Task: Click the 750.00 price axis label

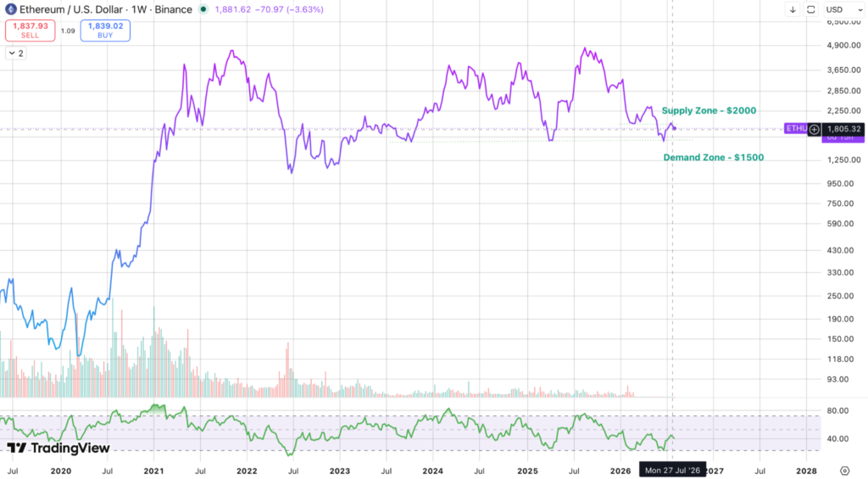Action: coord(841,203)
